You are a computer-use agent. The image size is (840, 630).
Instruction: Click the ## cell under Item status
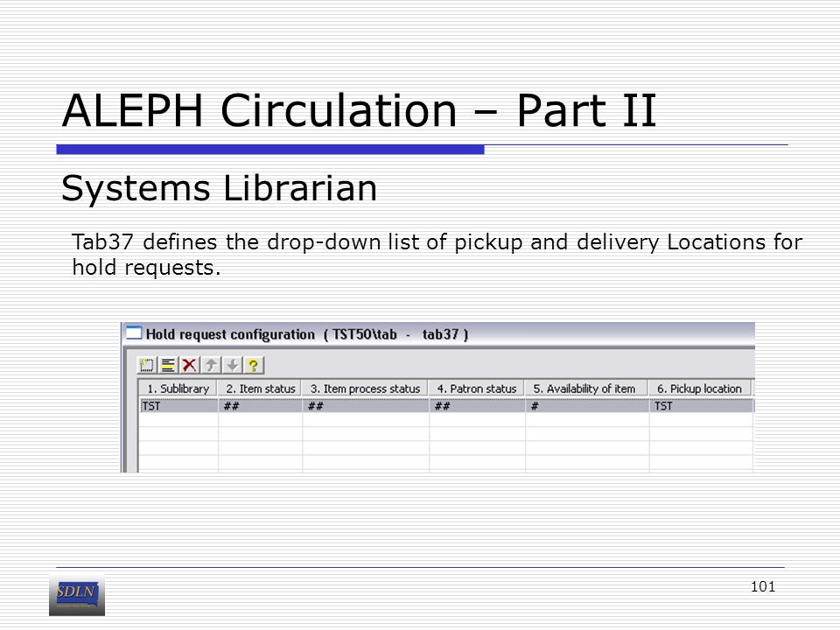pos(261,406)
